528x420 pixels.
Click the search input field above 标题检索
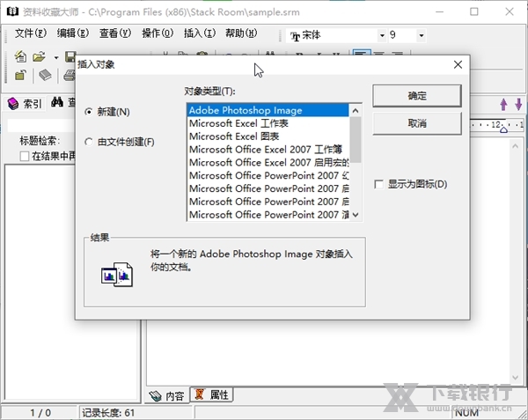point(41,126)
